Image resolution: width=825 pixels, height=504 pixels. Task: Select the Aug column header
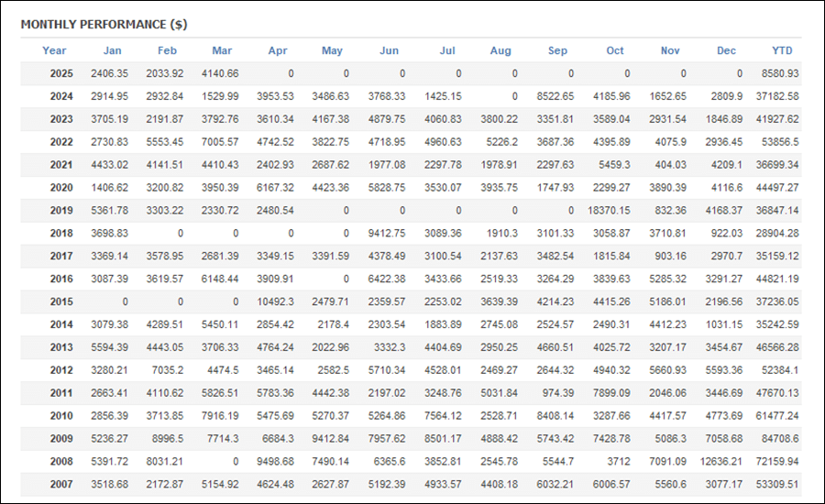[x=500, y=50]
